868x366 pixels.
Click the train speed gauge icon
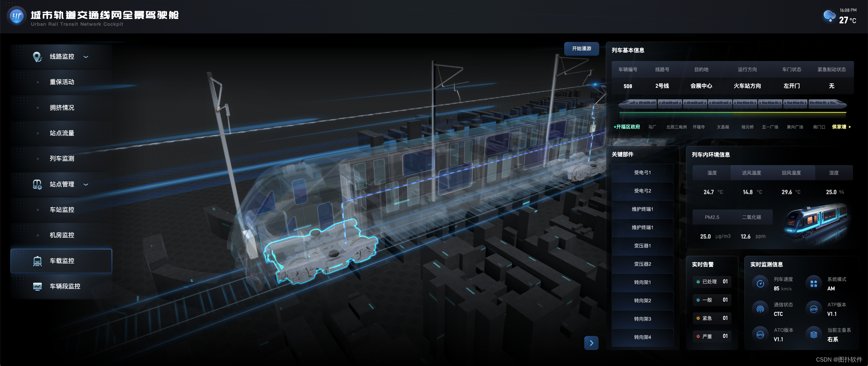coord(760,284)
